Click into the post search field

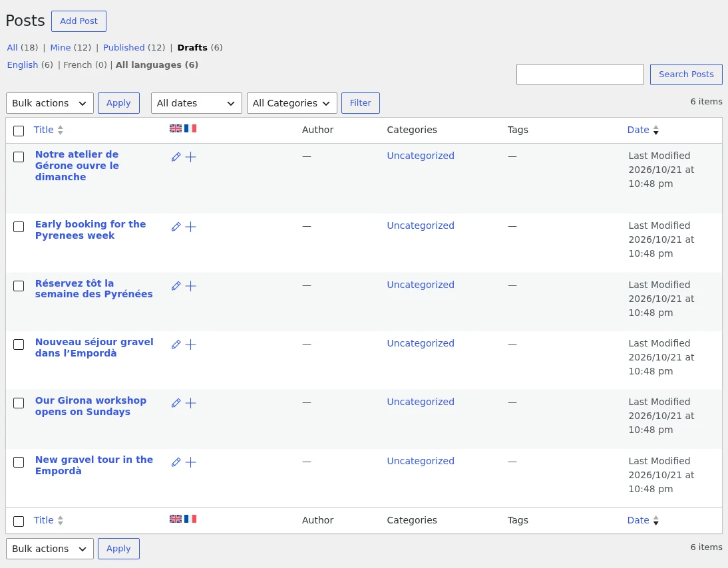coord(580,74)
